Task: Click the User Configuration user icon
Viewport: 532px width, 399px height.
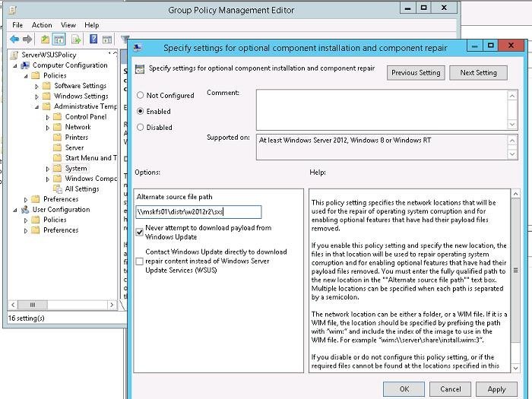Action: pos(25,210)
